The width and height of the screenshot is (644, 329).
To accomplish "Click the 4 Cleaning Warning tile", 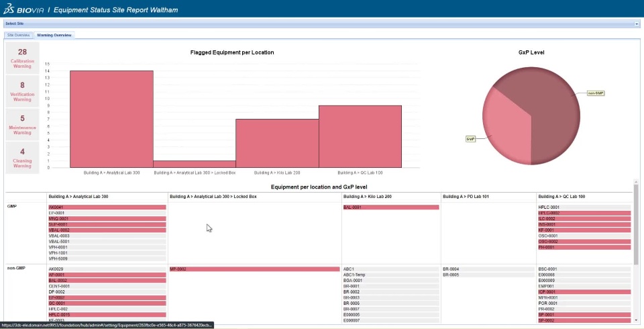I will pos(23,158).
